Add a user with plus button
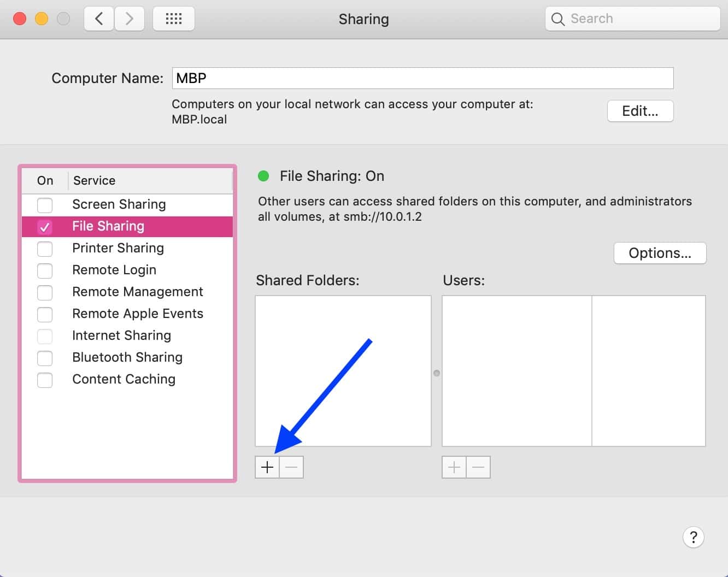728x577 pixels. (454, 467)
